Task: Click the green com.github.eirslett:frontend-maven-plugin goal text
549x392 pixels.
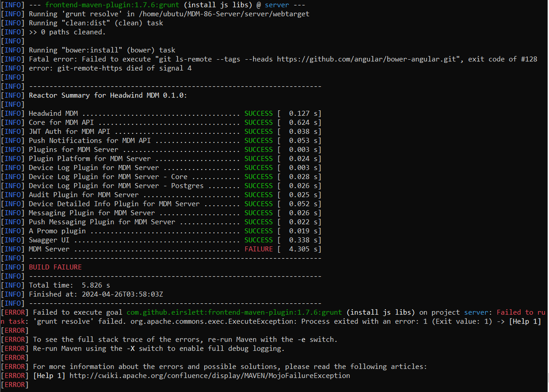Action: click(234, 313)
